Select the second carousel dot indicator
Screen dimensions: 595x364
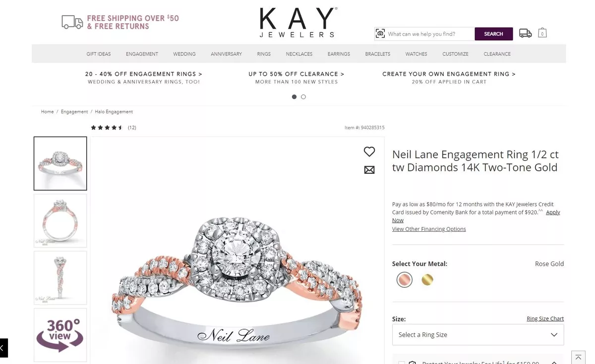[x=303, y=97]
